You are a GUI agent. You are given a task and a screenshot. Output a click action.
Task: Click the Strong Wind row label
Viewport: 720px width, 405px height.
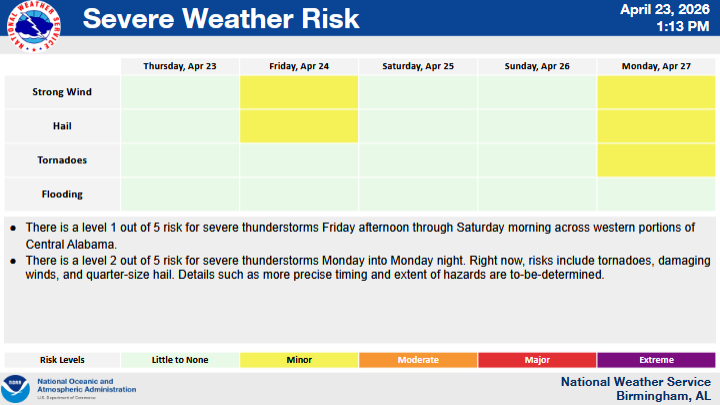tap(62, 92)
